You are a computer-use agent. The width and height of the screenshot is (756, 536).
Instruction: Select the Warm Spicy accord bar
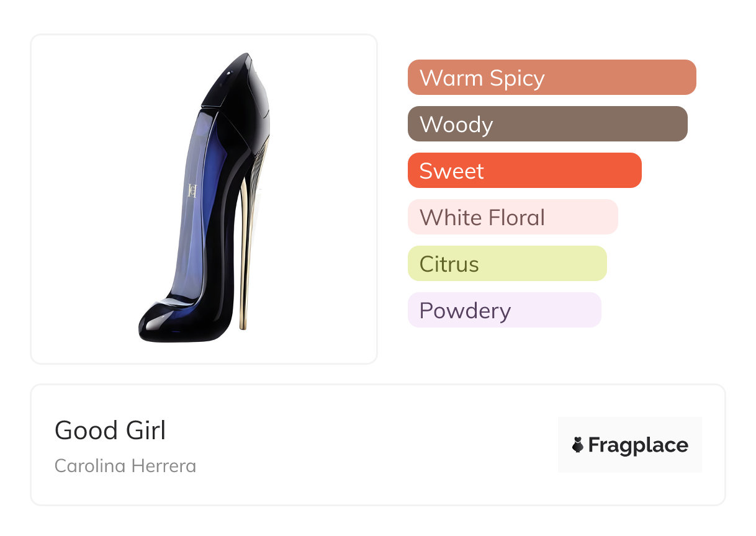551,78
